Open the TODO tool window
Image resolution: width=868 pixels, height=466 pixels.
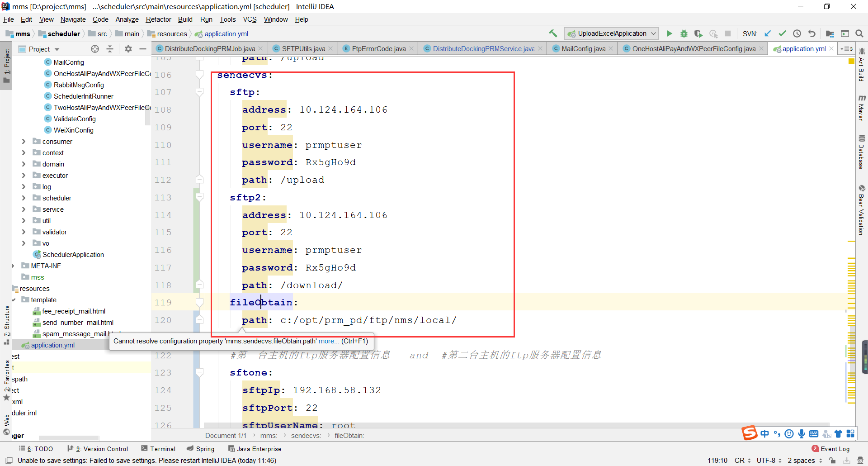[x=36, y=449]
